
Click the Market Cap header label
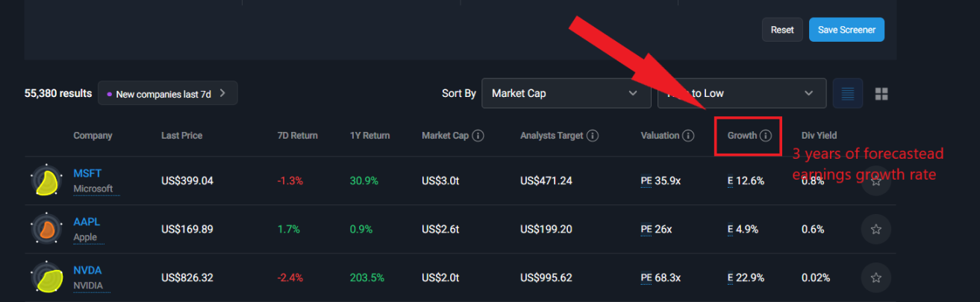(x=445, y=136)
